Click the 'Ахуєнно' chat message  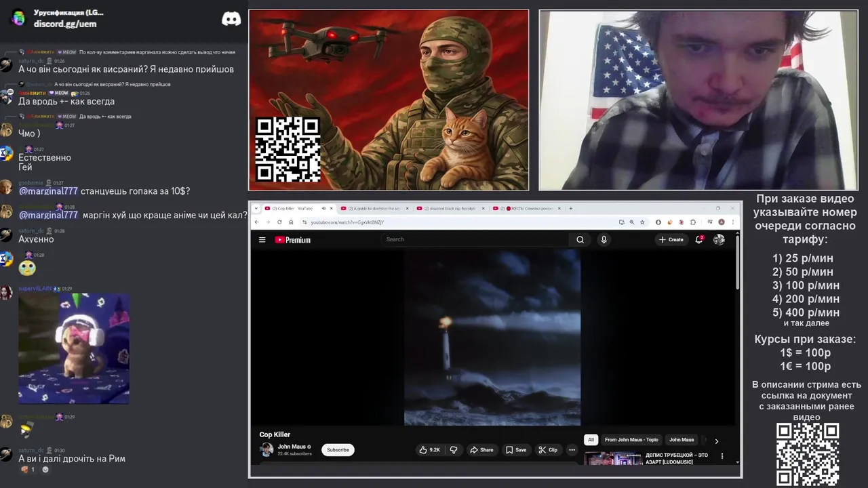36,239
